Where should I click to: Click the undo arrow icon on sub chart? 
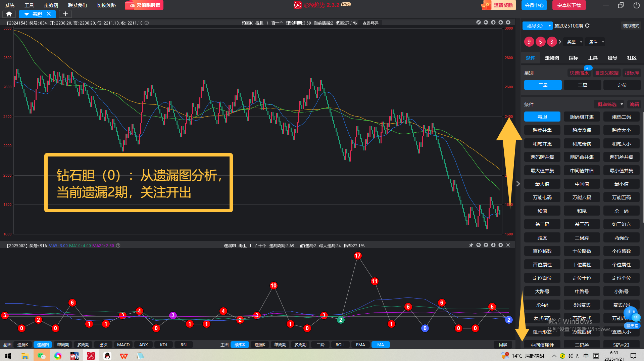pos(479,245)
